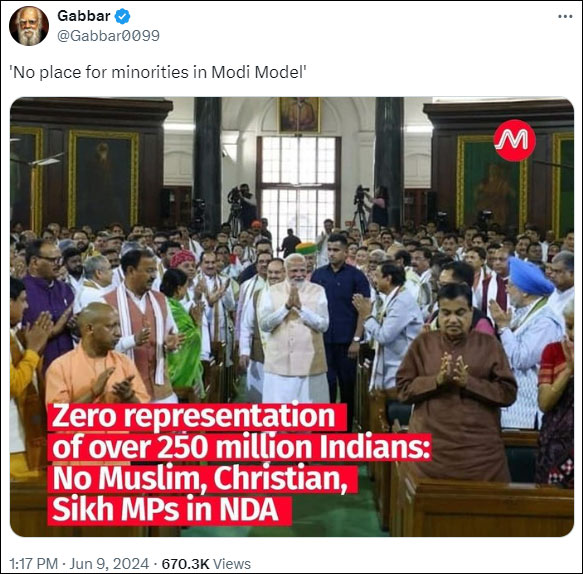Click the large bright window in photo center

tap(299, 186)
